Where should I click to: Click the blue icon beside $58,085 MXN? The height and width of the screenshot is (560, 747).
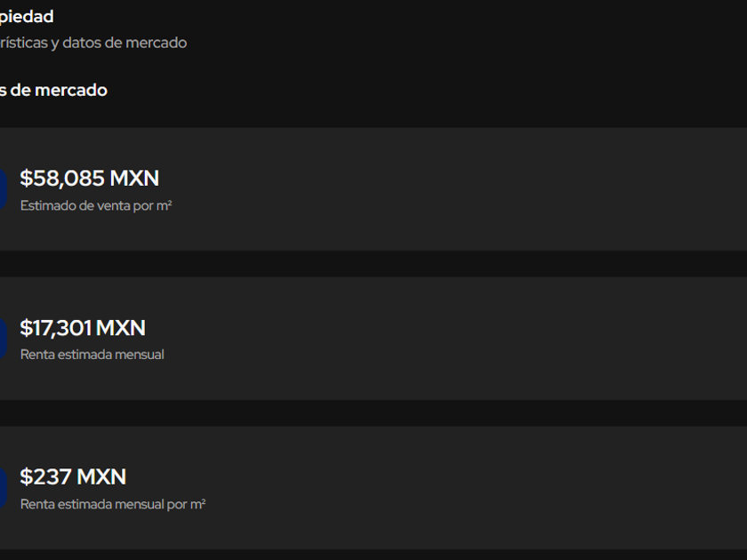pos(3,189)
